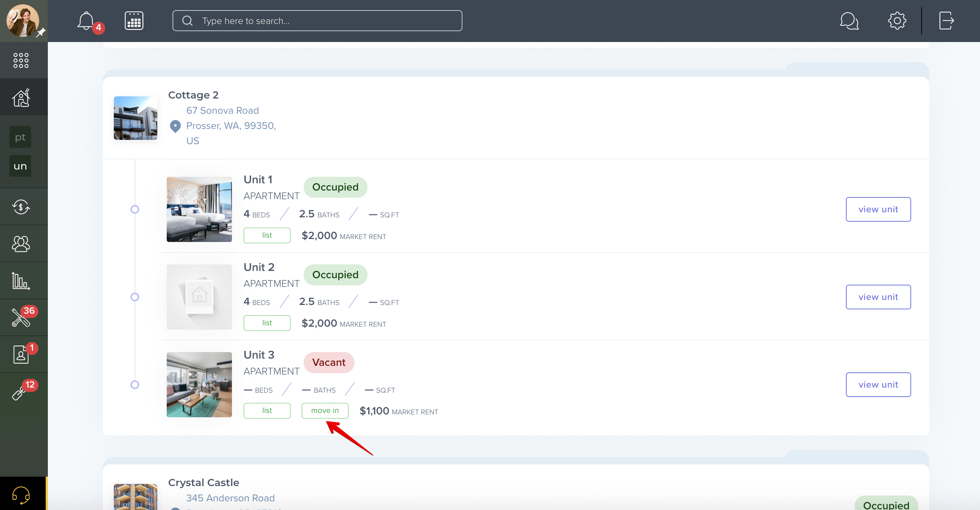The image size is (980, 510).
Task: Open Unit 1 bedroom photo
Action: [199, 209]
